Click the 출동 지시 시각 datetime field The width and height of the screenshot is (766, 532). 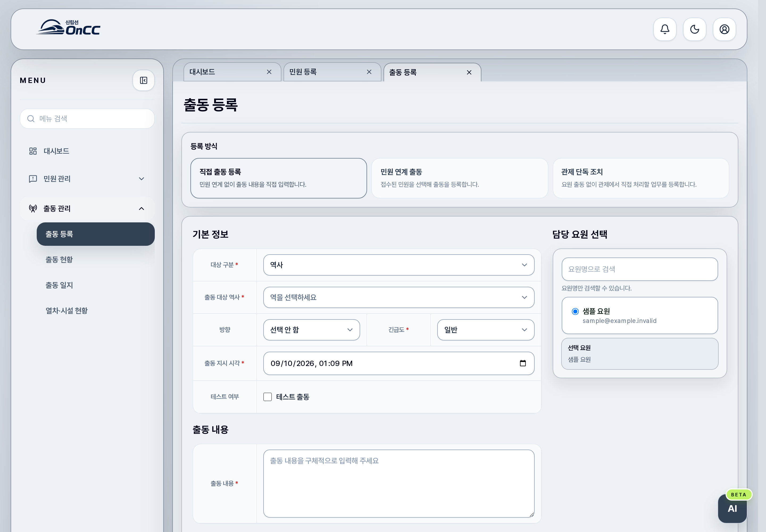tap(399, 363)
